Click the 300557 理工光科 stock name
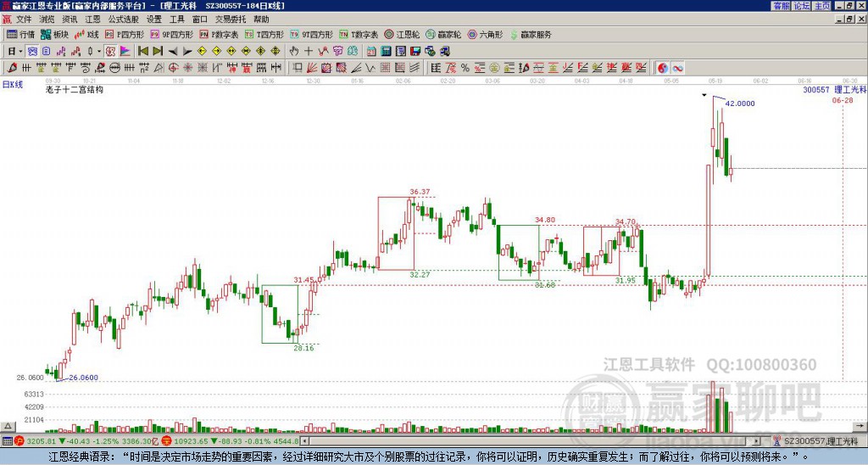868x465 pixels. 834,90
